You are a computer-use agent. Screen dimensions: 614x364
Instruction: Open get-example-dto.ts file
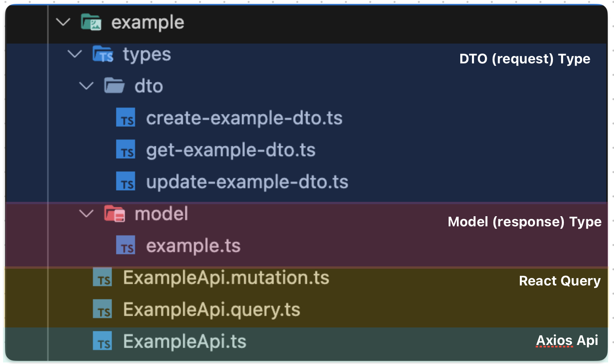230,150
